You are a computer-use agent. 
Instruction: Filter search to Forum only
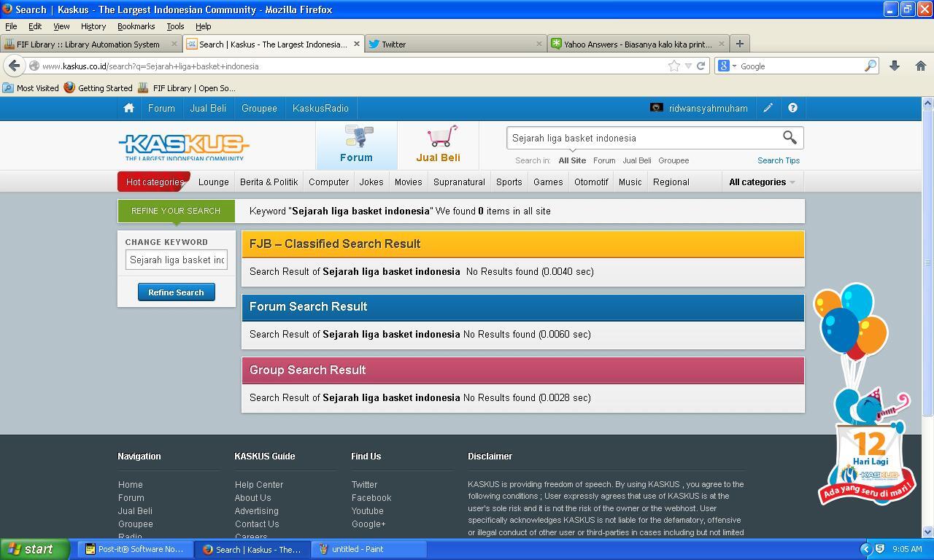click(x=604, y=160)
